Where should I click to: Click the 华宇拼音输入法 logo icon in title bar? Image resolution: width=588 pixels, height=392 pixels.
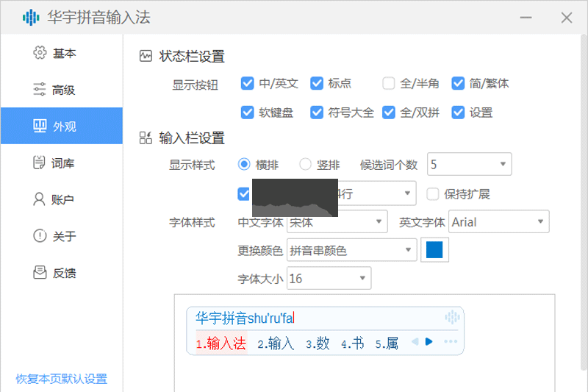[31, 17]
